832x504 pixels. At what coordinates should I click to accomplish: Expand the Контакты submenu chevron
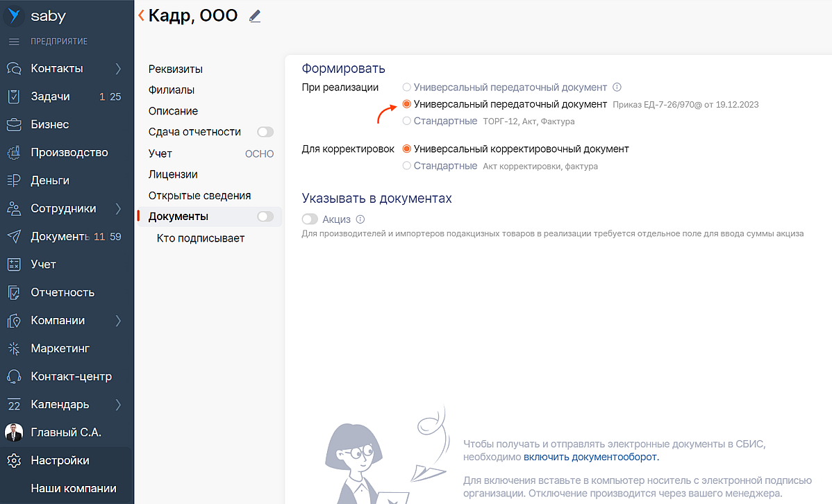[x=118, y=69]
